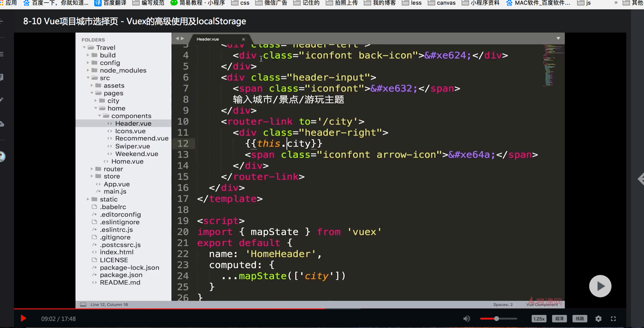Open 编写规范 bookmark folder

tap(149, 3)
